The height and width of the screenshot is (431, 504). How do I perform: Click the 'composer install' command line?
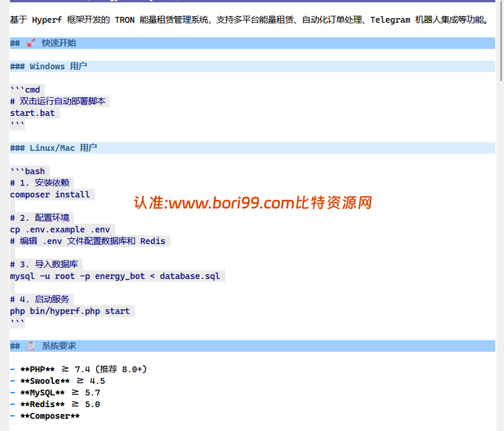tap(50, 195)
